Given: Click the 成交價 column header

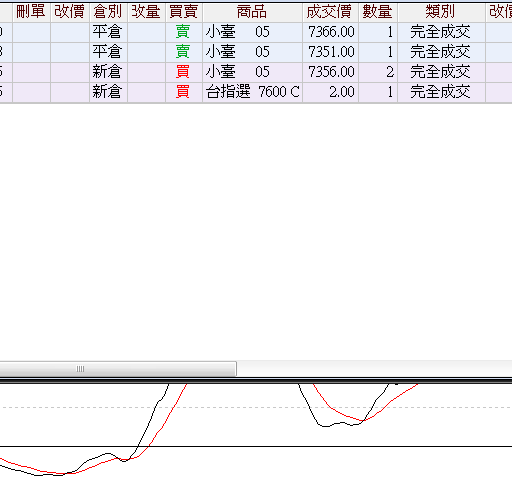Looking at the screenshot, I should click(x=330, y=12).
